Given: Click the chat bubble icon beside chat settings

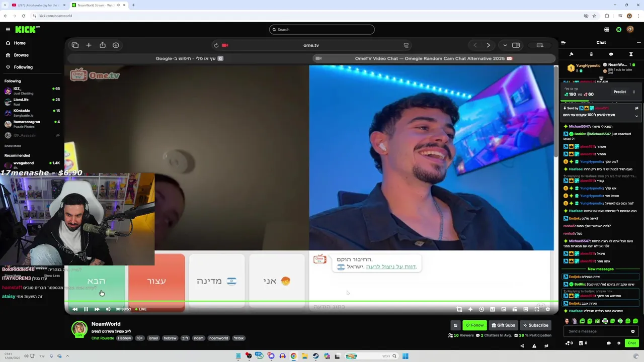Looking at the screenshot, I should [609, 343].
